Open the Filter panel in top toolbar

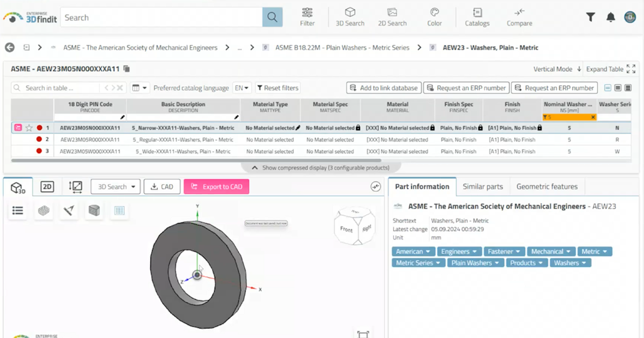pyautogui.click(x=308, y=17)
